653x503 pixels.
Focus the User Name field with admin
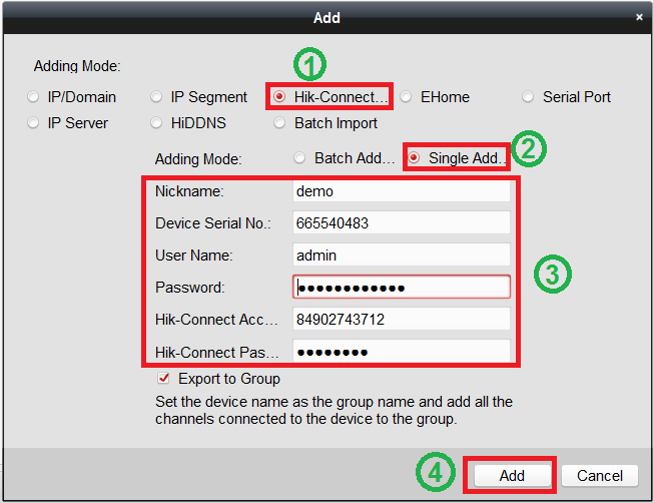(401, 255)
